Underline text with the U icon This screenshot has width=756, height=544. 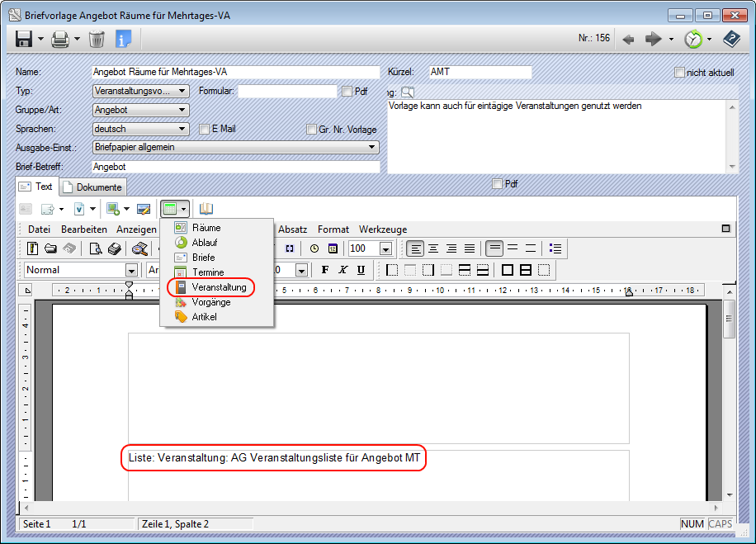[361, 270]
